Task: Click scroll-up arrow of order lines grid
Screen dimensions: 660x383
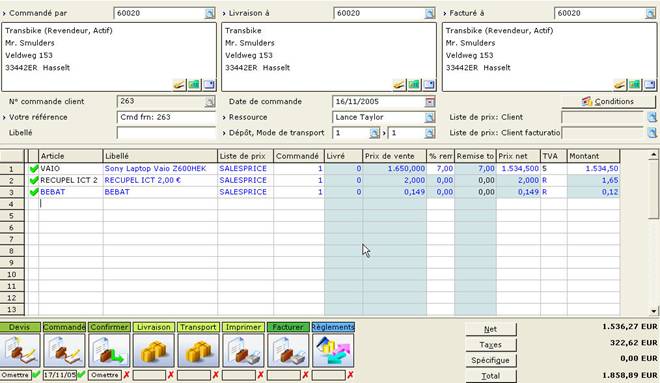Action: [x=653, y=155]
